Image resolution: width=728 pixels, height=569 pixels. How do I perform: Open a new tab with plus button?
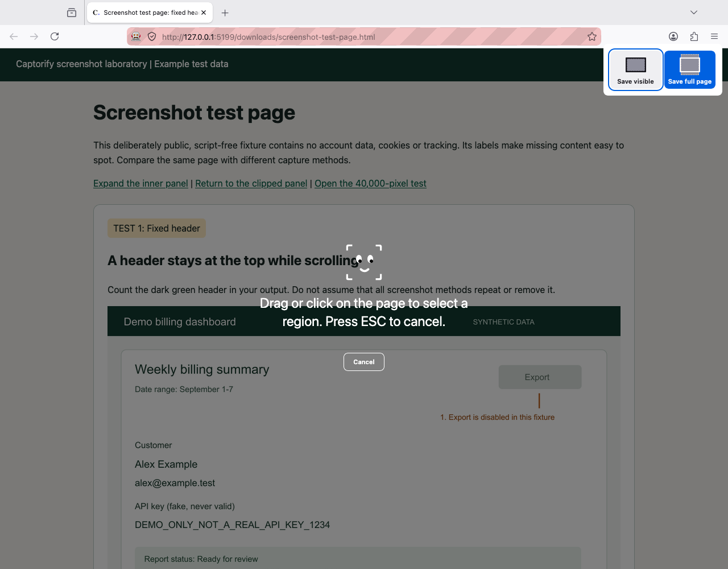225,13
